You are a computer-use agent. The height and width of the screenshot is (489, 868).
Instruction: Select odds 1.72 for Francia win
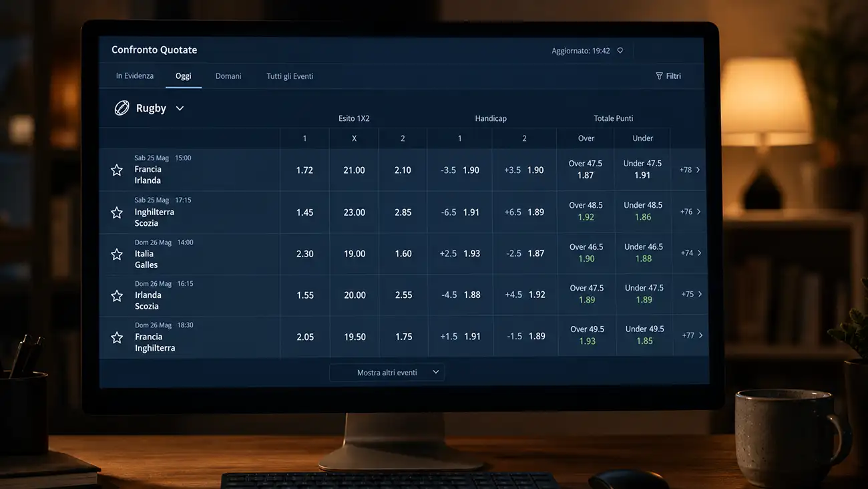pyautogui.click(x=304, y=170)
